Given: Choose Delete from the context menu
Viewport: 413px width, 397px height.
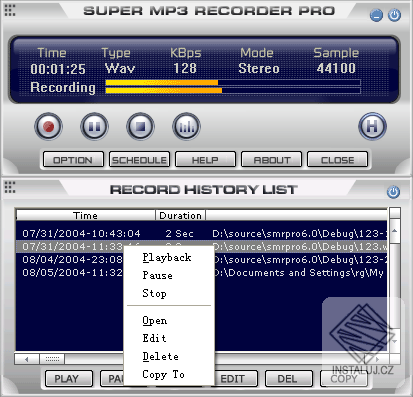Looking at the screenshot, I should point(169,356).
